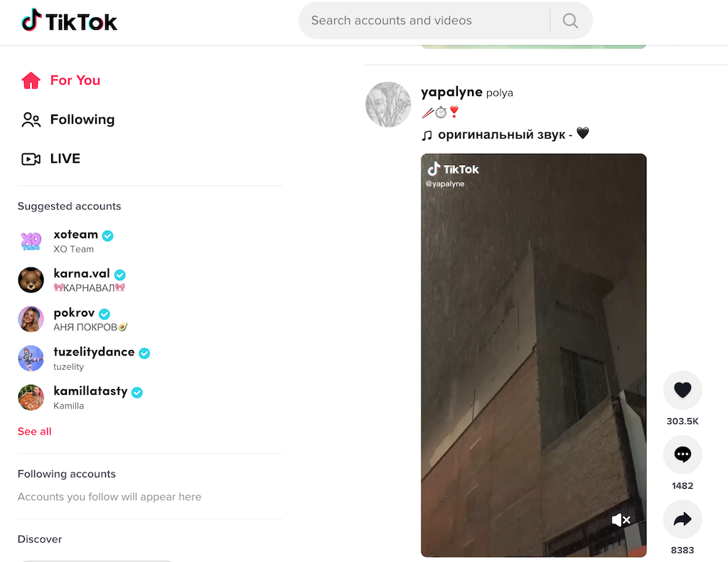
Task: Click the TikTok logo in header
Action: pos(69,21)
